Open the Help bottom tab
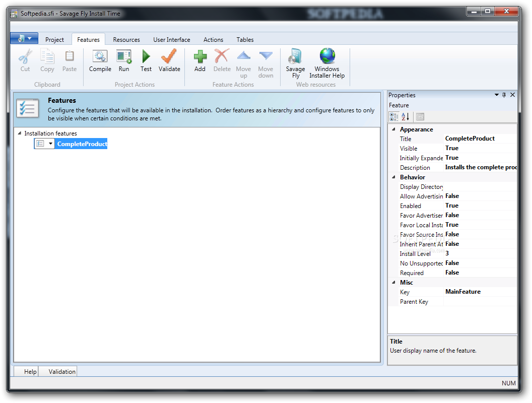532x403 pixels. point(26,371)
